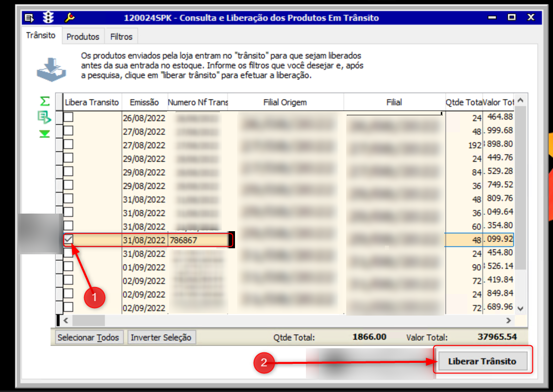Click the Liberar Trânsito button

click(x=482, y=361)
